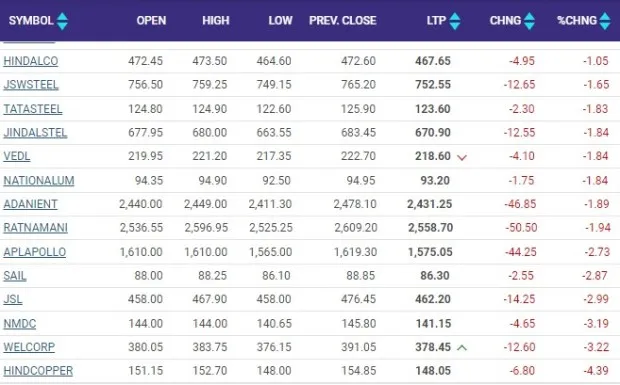Screen dimensions: 620x385
Task: Click the SAIL symbol link
Action: [x=15, y=276]
